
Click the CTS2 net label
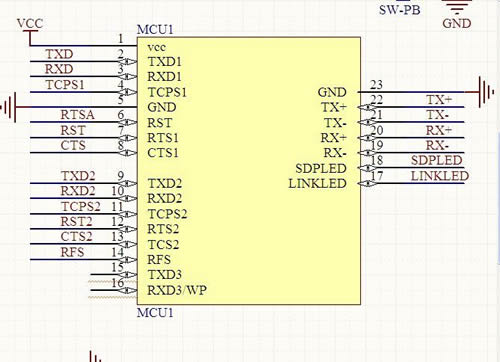[x=76, y=237]
